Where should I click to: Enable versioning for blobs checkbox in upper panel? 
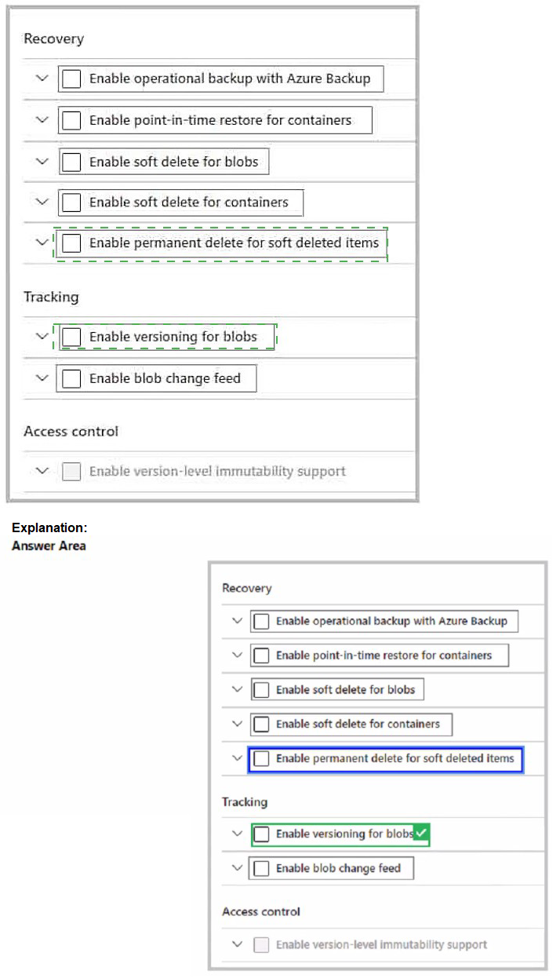coord(71,338)
